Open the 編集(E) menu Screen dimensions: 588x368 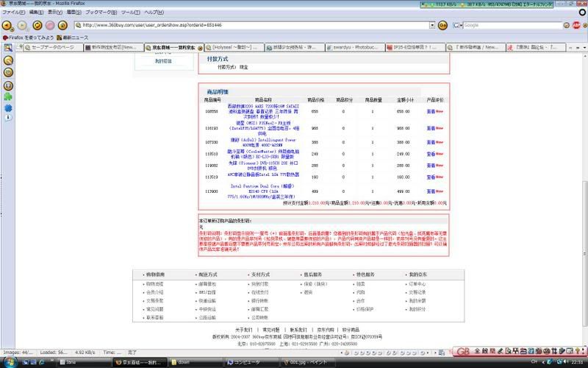point(36,13)
